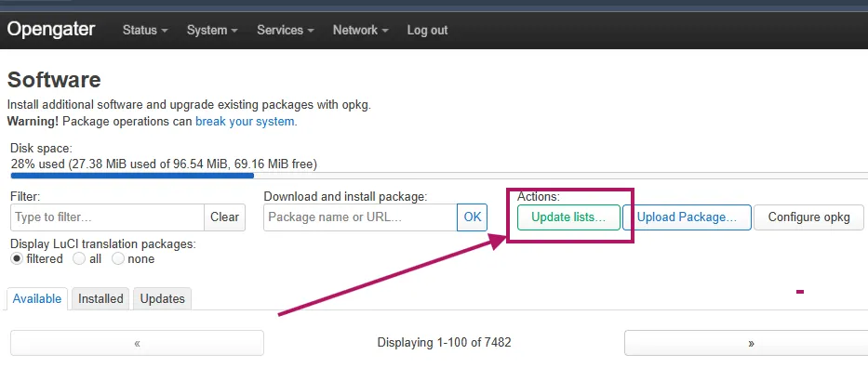This screenshot has height=368, width=868.
Task: Select the 'filtered' translation option
Action: [x=17, y=258]
